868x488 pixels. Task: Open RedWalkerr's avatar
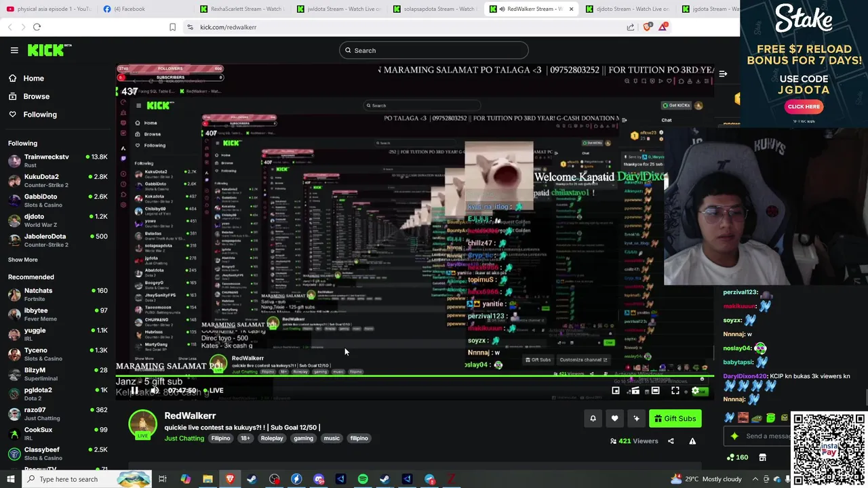[142, 424]
